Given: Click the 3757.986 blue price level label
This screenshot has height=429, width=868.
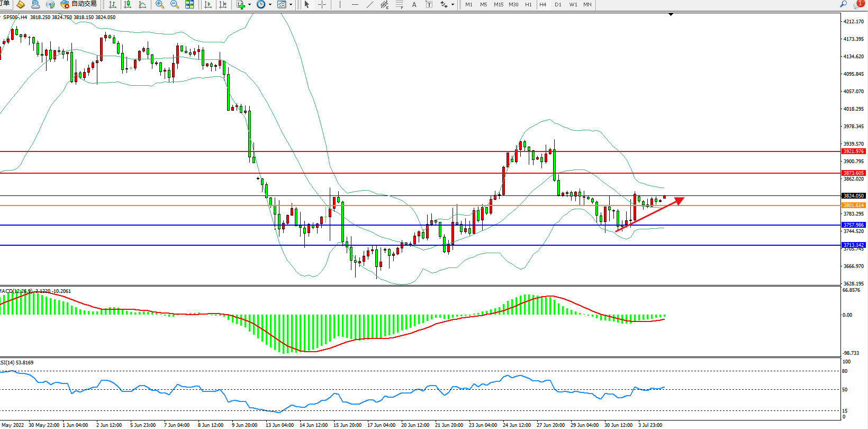Looking at the screenshot, I should click(853, 225).
